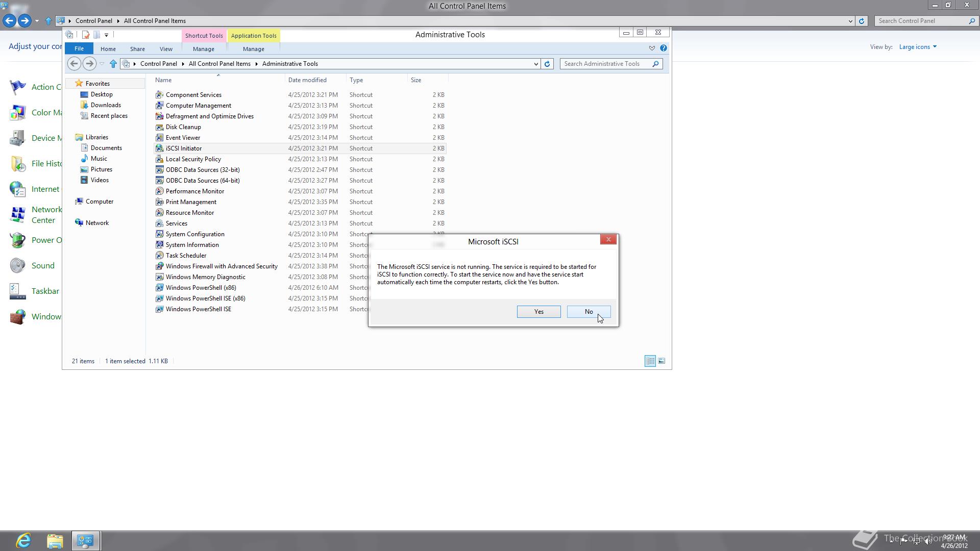
Task: Close the Microsoft iSCSI dialog
Action: [x=608, y=239]
